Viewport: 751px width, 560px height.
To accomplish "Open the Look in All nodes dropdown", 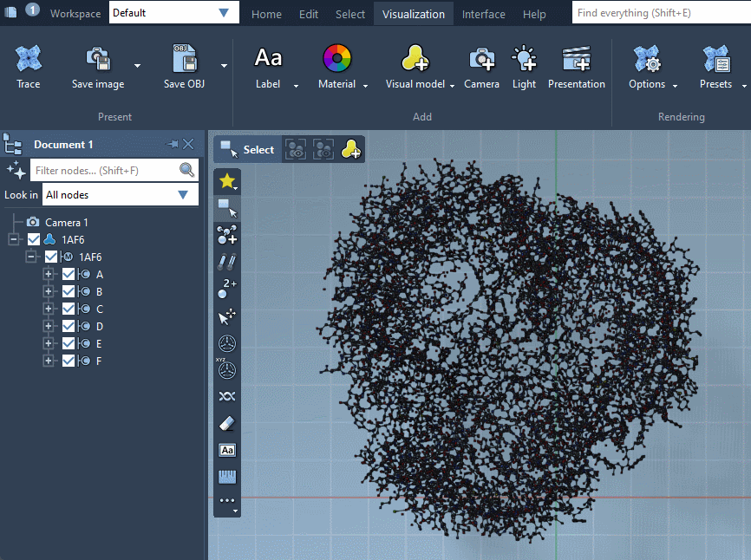I will (119, 194).
